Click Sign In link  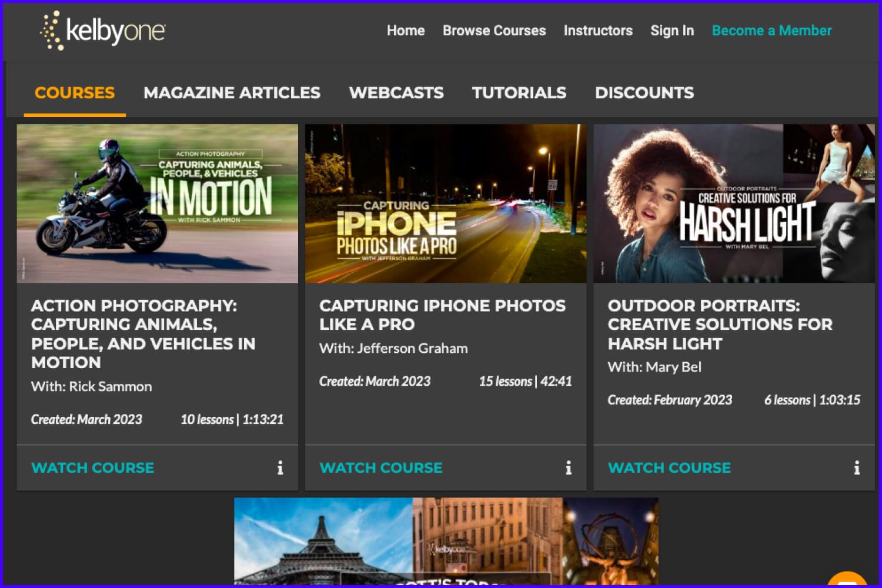tap(672, 31)
